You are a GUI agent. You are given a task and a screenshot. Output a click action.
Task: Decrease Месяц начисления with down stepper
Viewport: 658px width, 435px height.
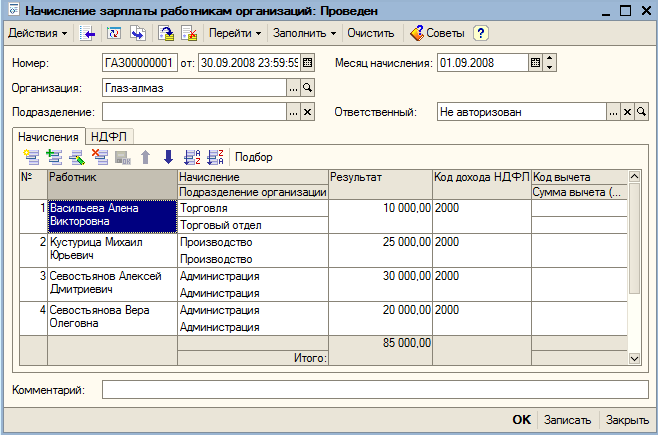pos(549,68)
